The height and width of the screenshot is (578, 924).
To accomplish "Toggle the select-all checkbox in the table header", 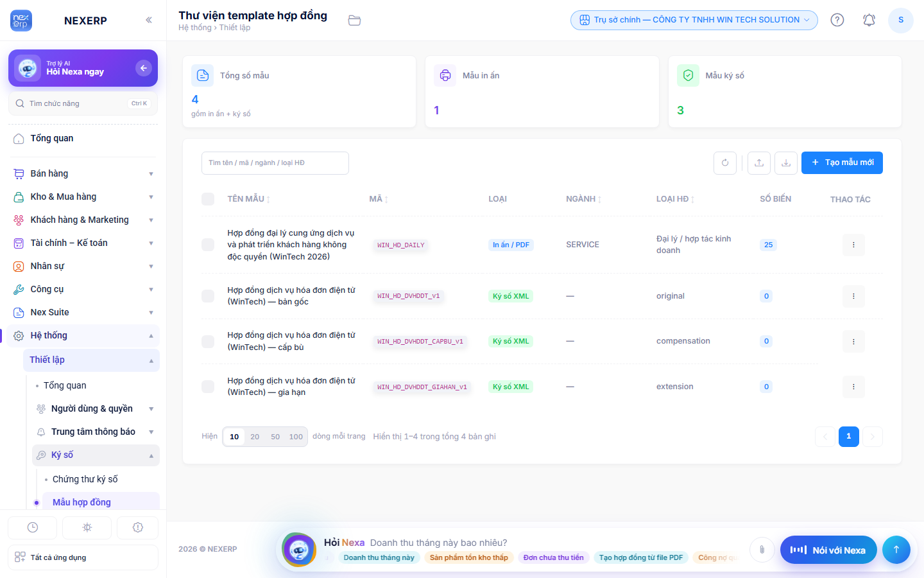I will coord(208,199).
